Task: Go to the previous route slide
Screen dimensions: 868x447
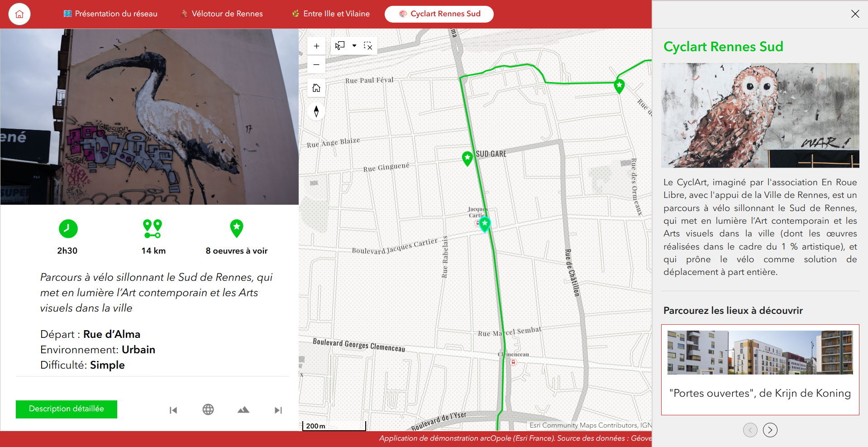Action: tap(173, 410)
